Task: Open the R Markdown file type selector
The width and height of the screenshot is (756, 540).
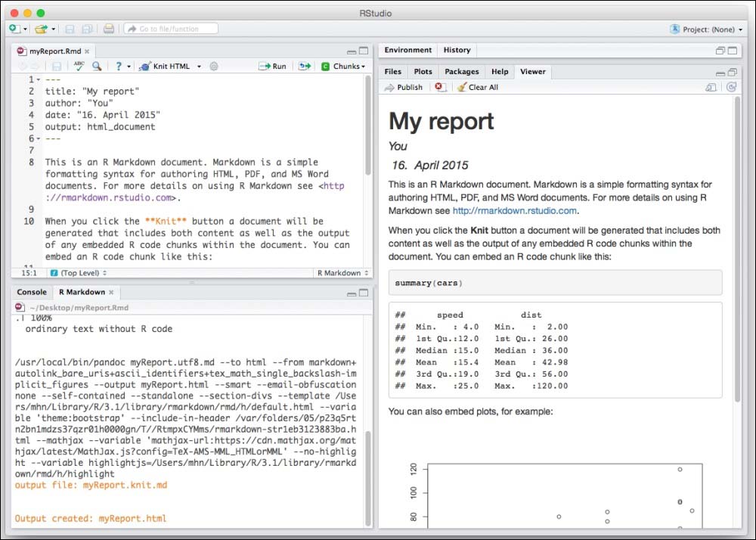Action: tap(342, 273)
